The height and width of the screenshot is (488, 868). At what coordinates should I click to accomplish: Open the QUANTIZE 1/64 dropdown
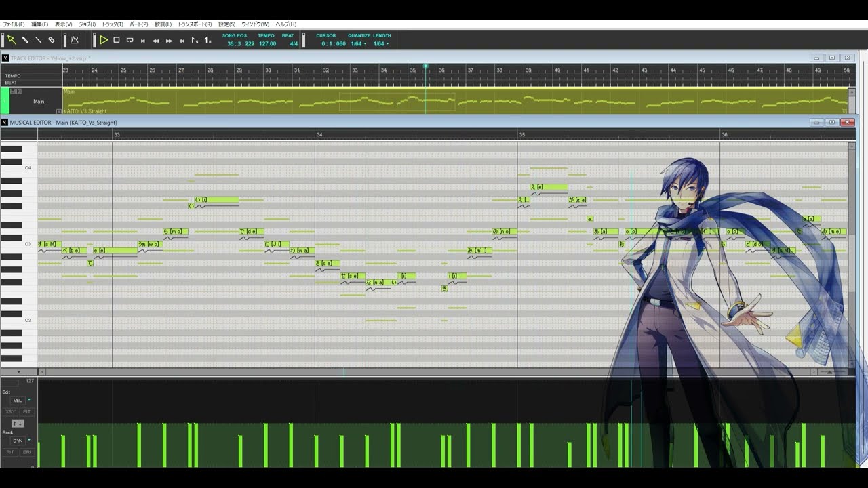coord(358,44)
